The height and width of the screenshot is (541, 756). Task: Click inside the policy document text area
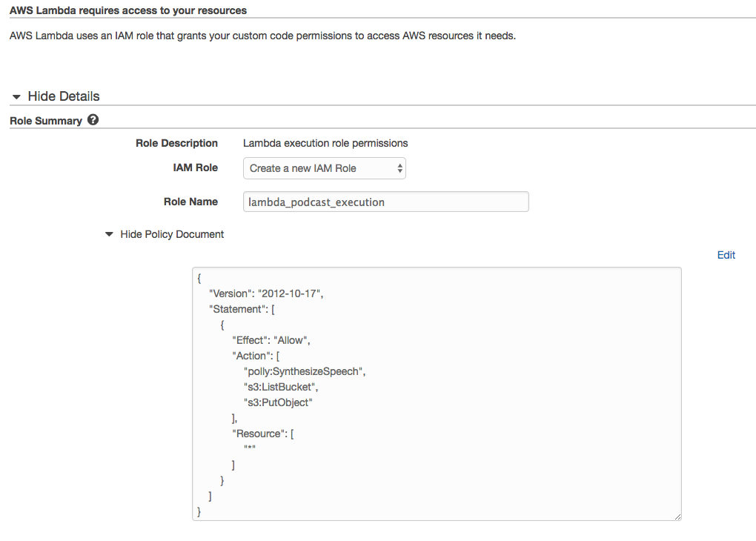pos(437,393)
